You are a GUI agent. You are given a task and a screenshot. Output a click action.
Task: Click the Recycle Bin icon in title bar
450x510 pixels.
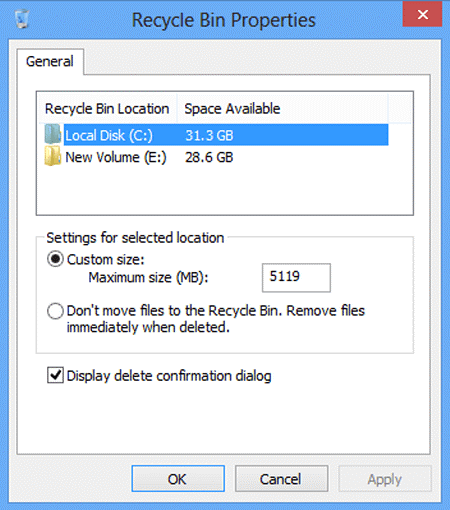pyautogui.click(x=22, y=19)
